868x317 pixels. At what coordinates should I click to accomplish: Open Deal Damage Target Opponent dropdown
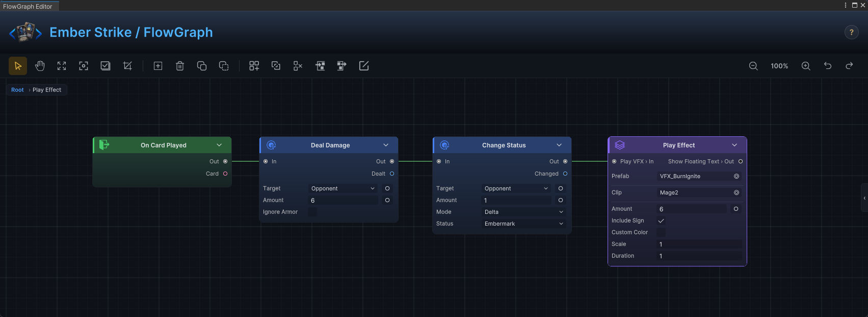coord(343,188)
